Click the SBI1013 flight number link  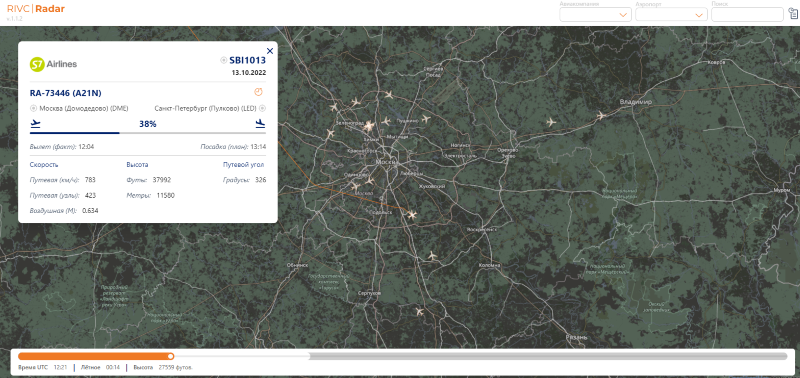(247, 60)
